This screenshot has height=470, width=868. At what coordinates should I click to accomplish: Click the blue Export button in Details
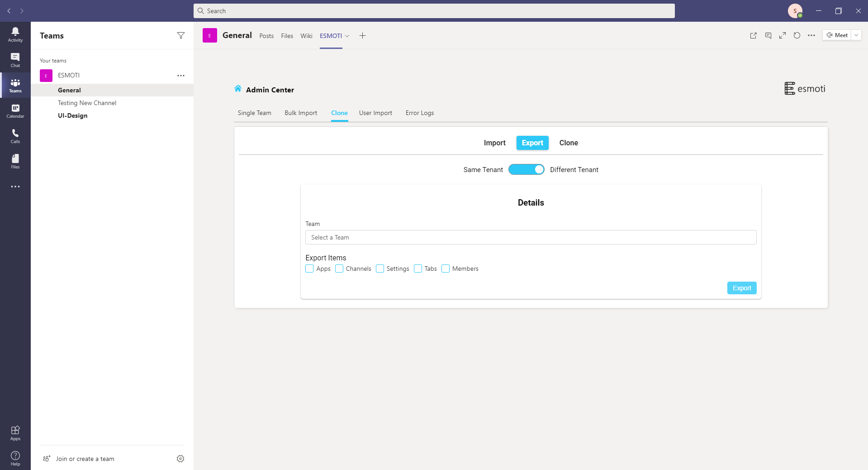pos(742,288)
